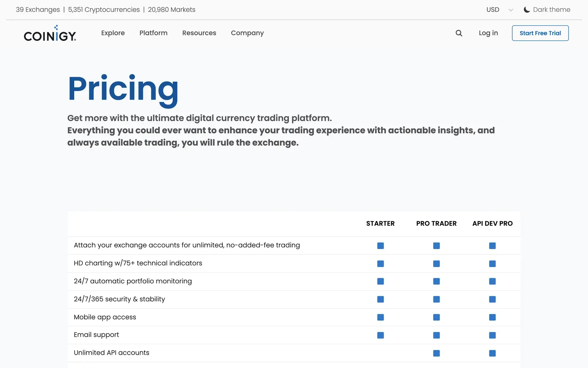Screen dimensions: 588x368
Task: Click '24/7/365 security & stability' text
Action: click(x=119, y=299)
